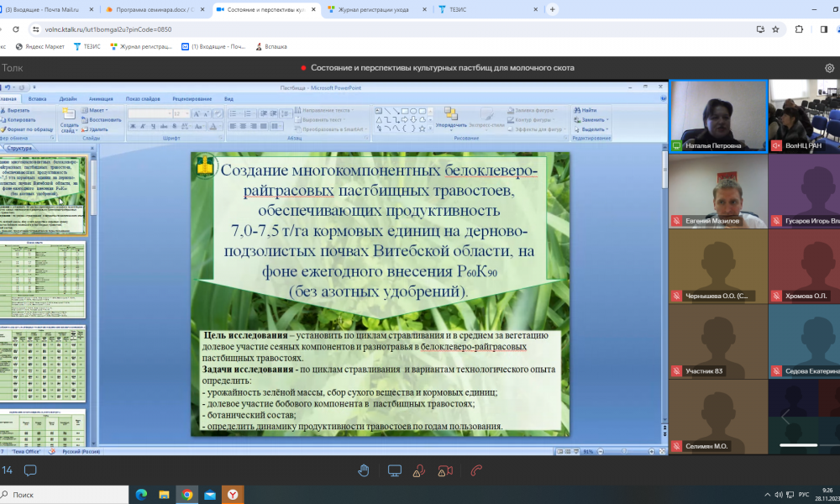Image resolution: width=840 pixels, height=504 pixels.
Task: Unmute the microphone in bottom toolbar
Action: 418,470
